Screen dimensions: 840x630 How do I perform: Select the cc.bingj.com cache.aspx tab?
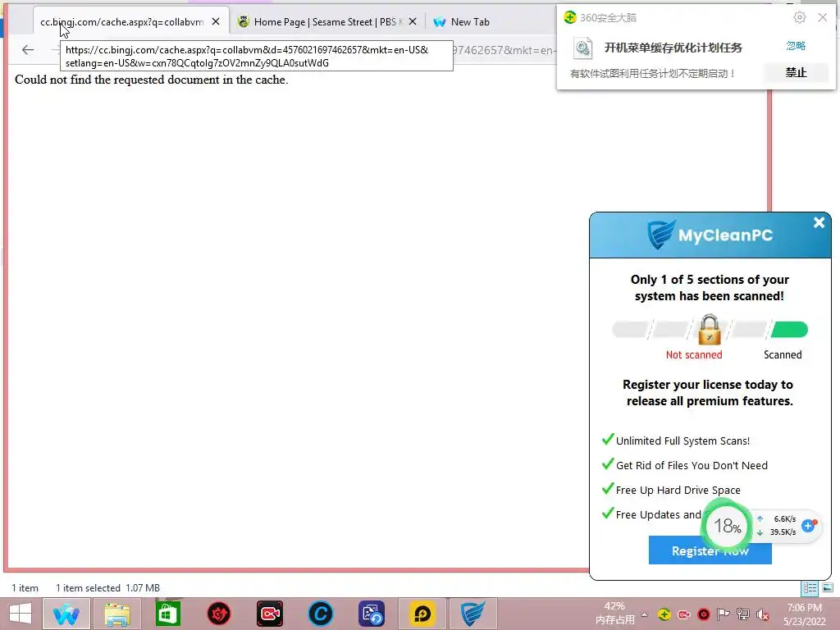pos(121,22)
